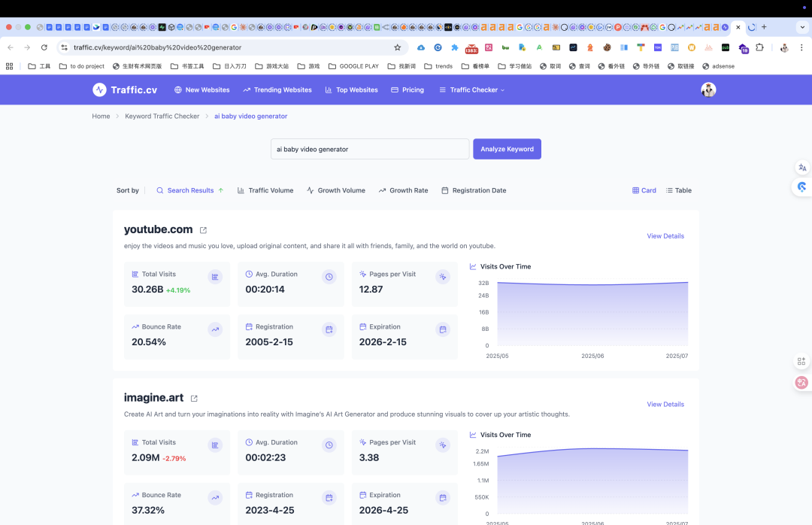
Task: Click youtube.com Total Visits icon
Action: [215, 277]
